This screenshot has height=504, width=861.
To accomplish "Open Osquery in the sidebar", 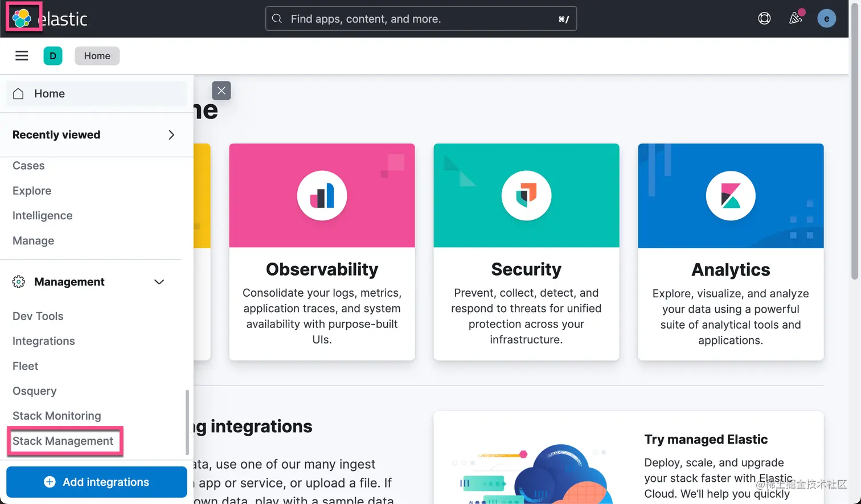I will [x=35, y=391].
